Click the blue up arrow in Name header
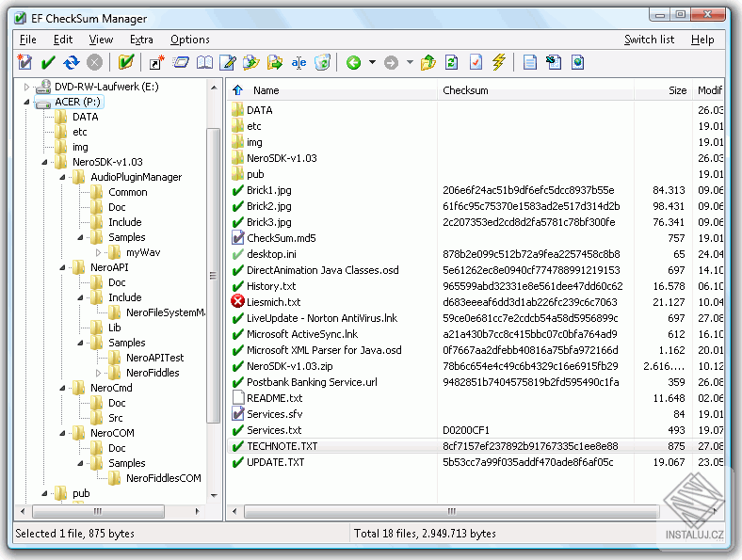The image size is (742, 560). 237,89
